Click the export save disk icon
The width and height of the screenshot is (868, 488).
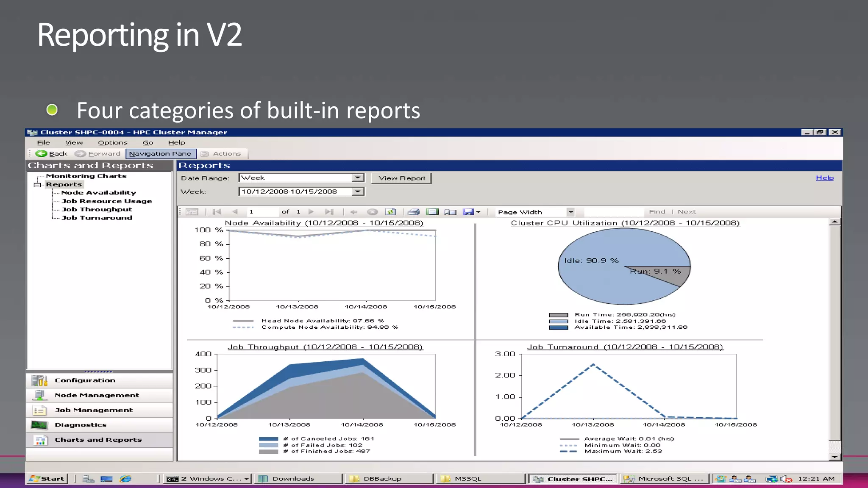coord(468,212)
